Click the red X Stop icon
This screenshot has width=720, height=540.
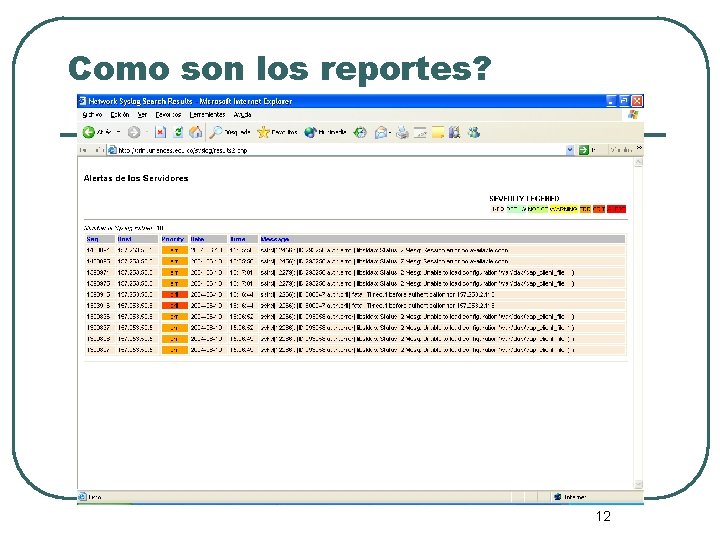coord(160,132)
